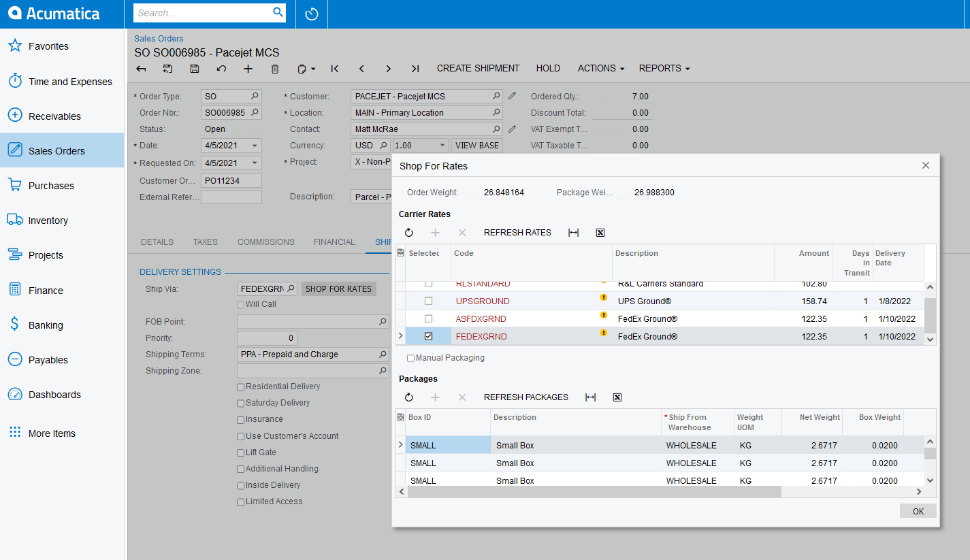Select Sales Orders sidebar item
Viewport: 970px width, 560px height.
[x=62, y=150]
